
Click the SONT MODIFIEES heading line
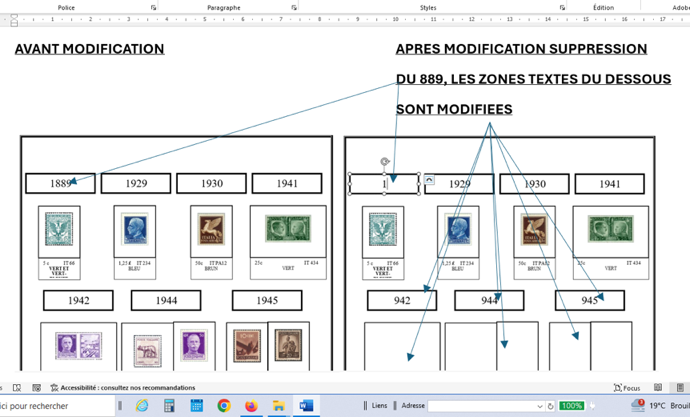click(454, 109)
